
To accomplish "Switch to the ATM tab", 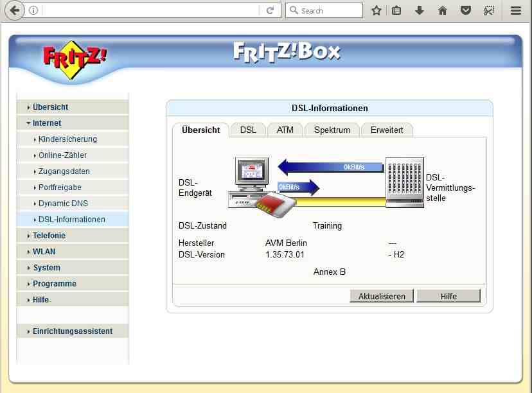I will 285,130.
